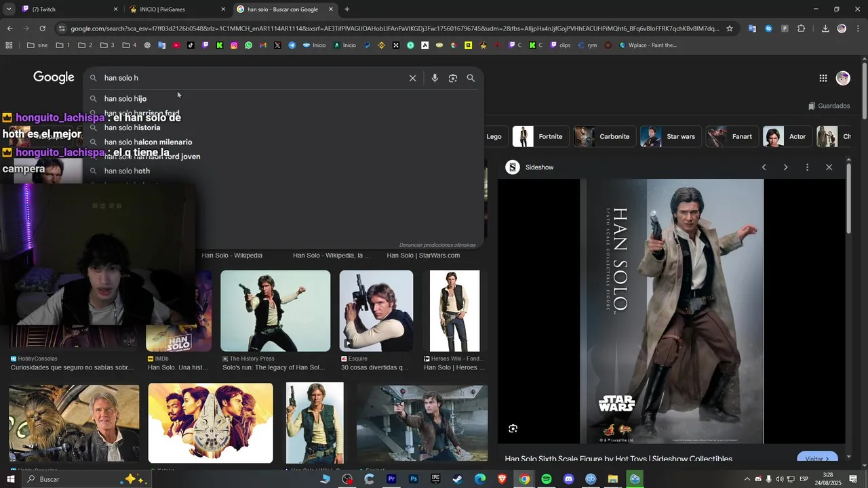Open The History Press Han Solo thumbnail
Image resolution: width=868 pixels, height=488 pixels.
click(275, 311)
